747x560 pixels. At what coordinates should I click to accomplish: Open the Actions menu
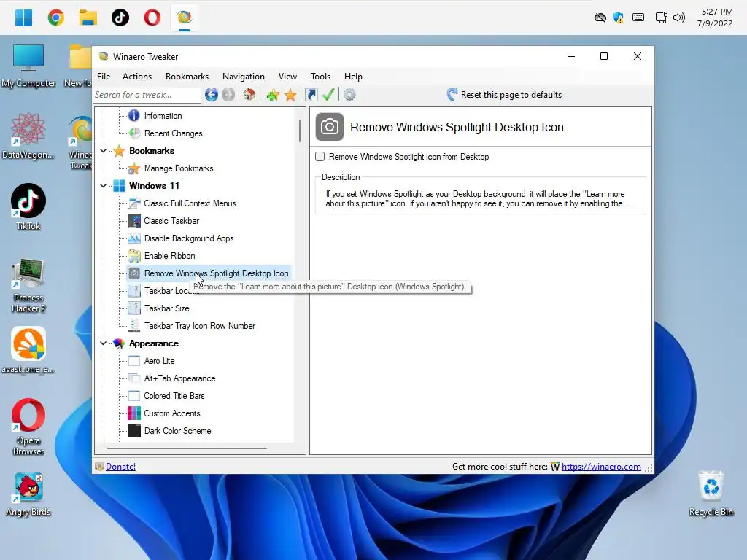136,76
